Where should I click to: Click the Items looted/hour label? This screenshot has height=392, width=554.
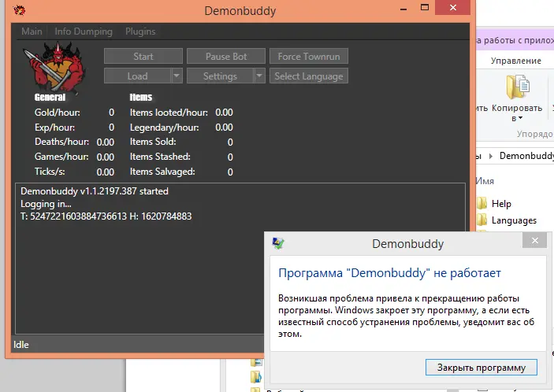pyautogui.click(x=169, y=113)
